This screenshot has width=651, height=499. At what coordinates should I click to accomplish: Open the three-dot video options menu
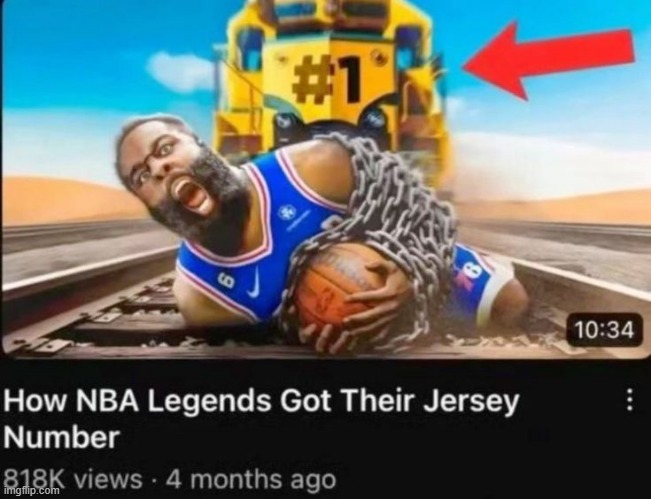pyautogui.click(x=629, y=400)
